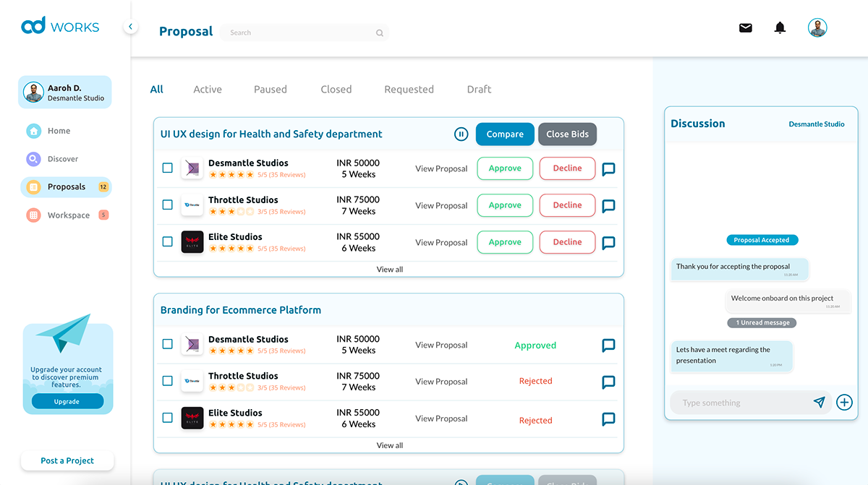
Task: Add attachment with the plus icon
Action: pos(844,403)
